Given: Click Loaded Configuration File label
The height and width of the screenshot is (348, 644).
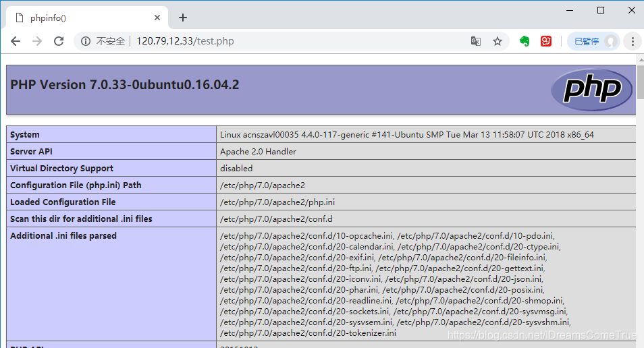Looking at the screenshot, I should [63, 202].
